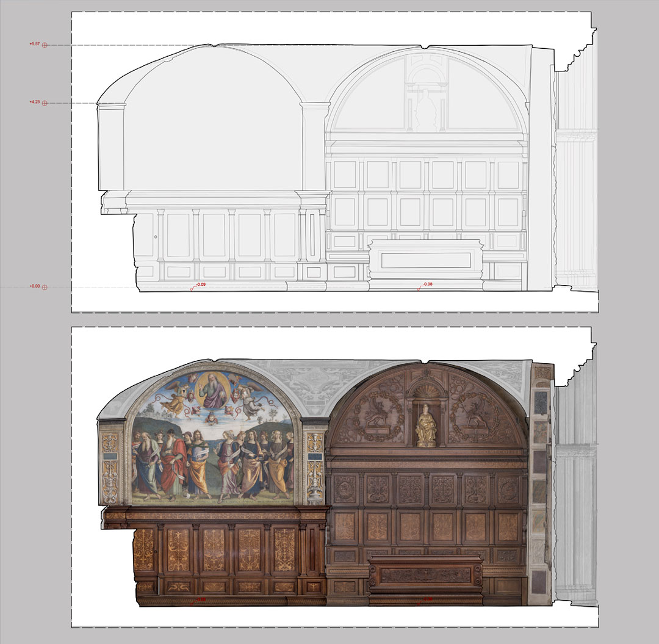
Task: Click the +4.23 elevation label
Action: click(34, 102)
